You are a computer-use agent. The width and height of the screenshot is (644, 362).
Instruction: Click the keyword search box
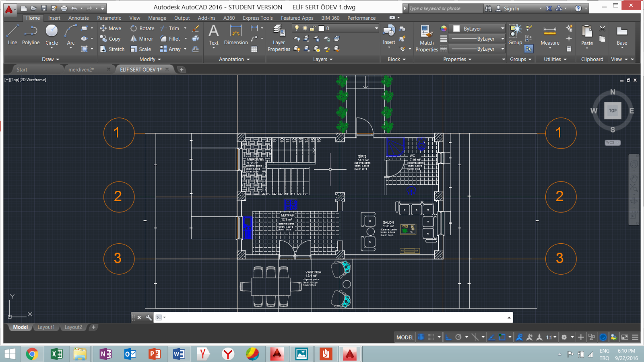pos(445,8)
